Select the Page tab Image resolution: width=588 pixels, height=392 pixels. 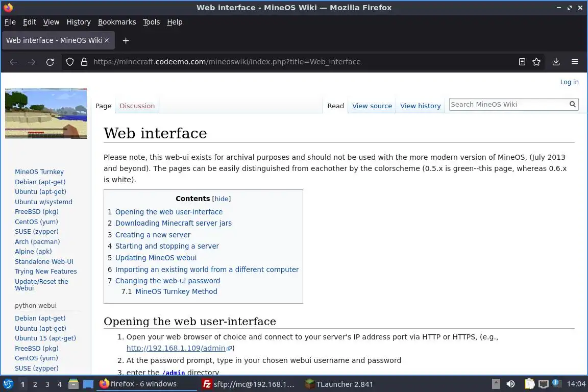(x=104, y=106)
